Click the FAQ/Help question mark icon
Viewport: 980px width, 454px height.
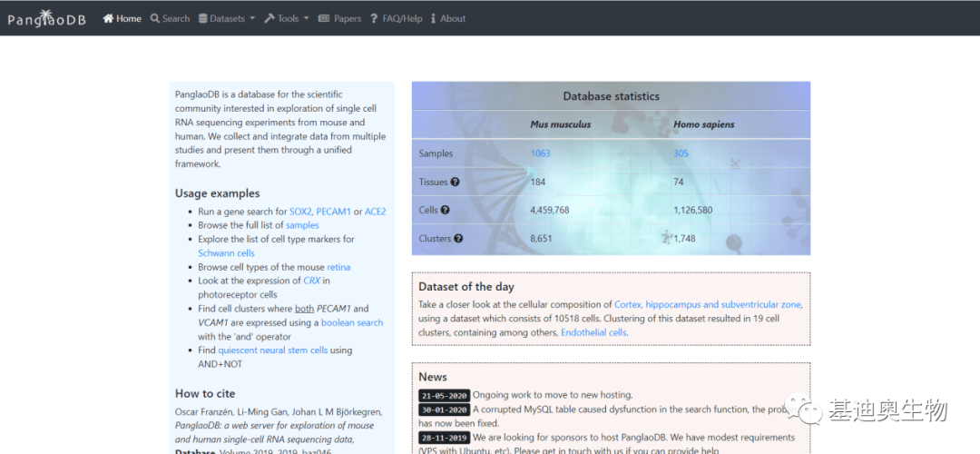pos(374,18)
